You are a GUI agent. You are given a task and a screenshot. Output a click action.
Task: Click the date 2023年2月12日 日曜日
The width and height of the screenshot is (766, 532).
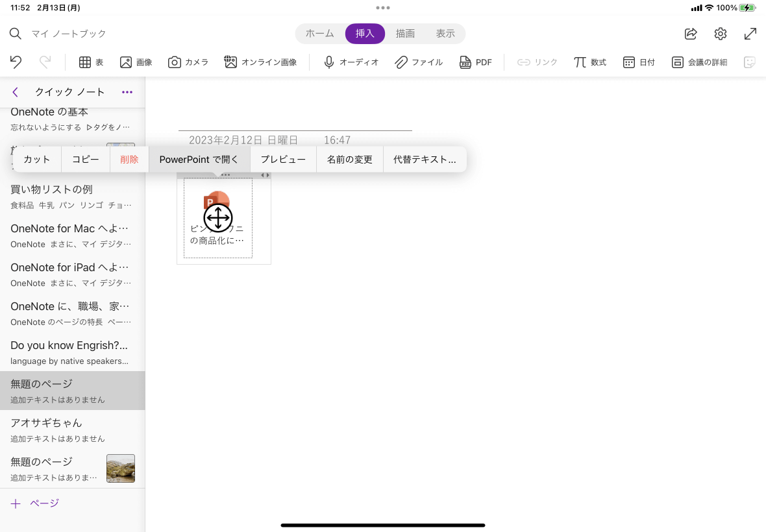tap(243, 140)
